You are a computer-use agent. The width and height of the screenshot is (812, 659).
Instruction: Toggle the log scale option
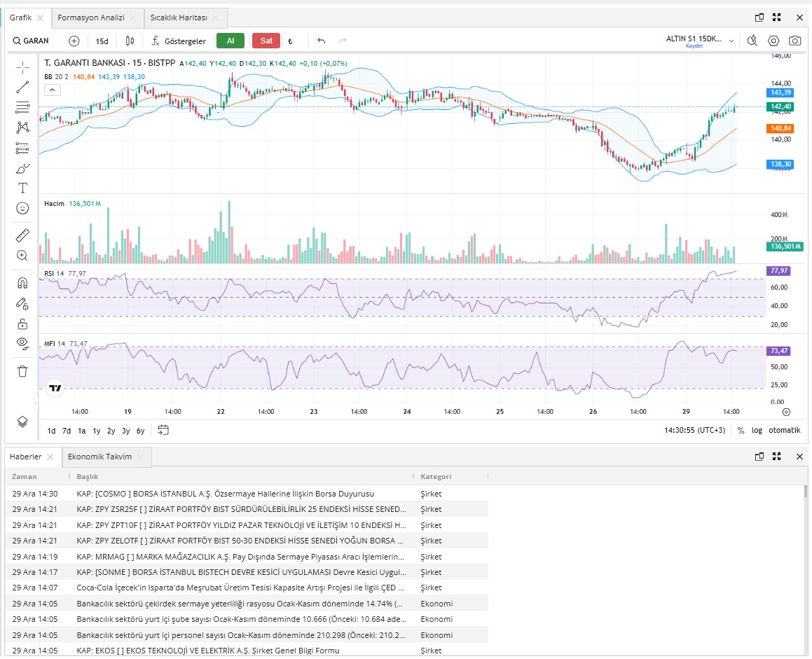(757, 430)
